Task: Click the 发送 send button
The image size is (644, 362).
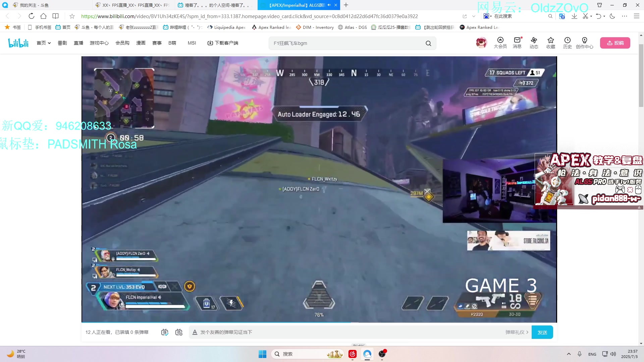Action: click(x=542, y=332)
